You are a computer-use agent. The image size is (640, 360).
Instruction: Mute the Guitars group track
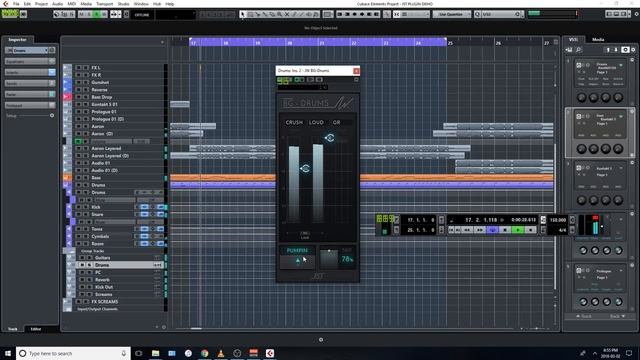point(82,258)
